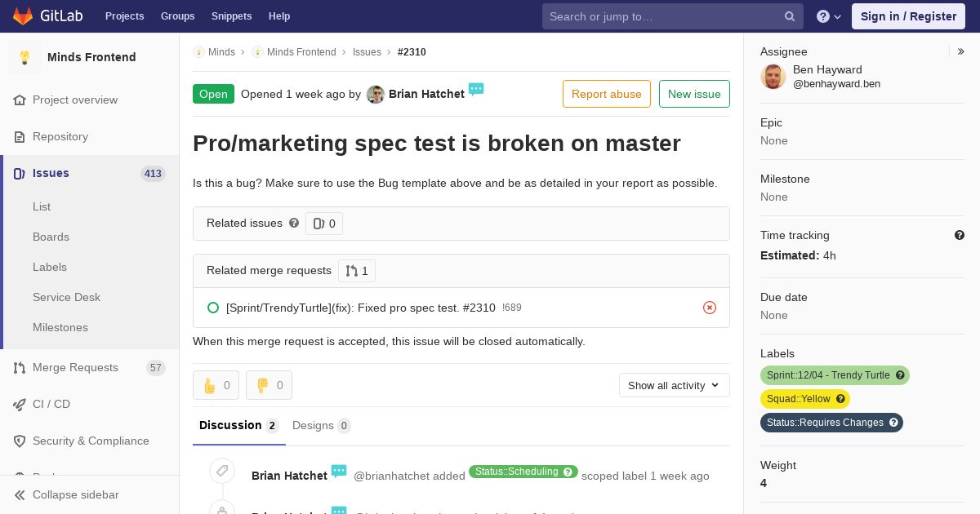Click the thumbs up reaction button
Screen dimensions: 980x514
tap(216, 385)
